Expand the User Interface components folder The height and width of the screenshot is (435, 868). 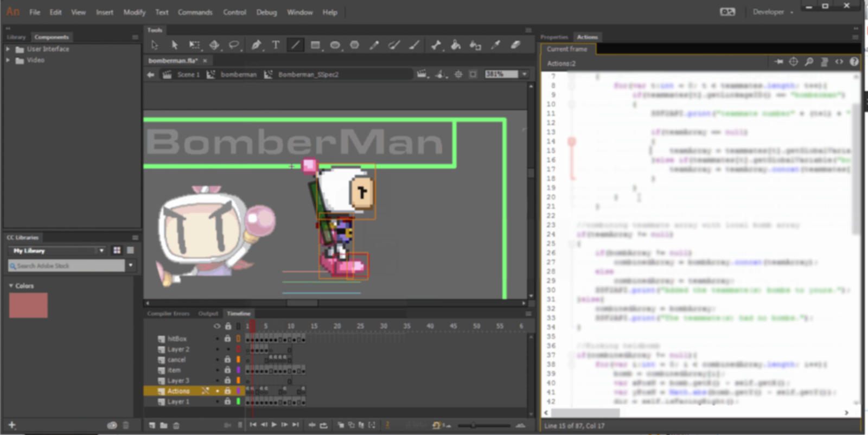pyautogui.click(x=8, y=49)
